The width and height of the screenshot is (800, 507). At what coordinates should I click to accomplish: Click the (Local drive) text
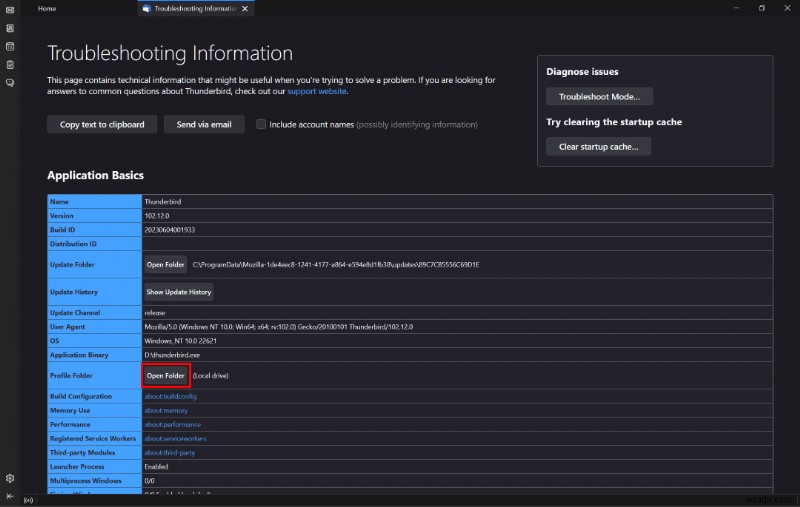coord(210,376)
